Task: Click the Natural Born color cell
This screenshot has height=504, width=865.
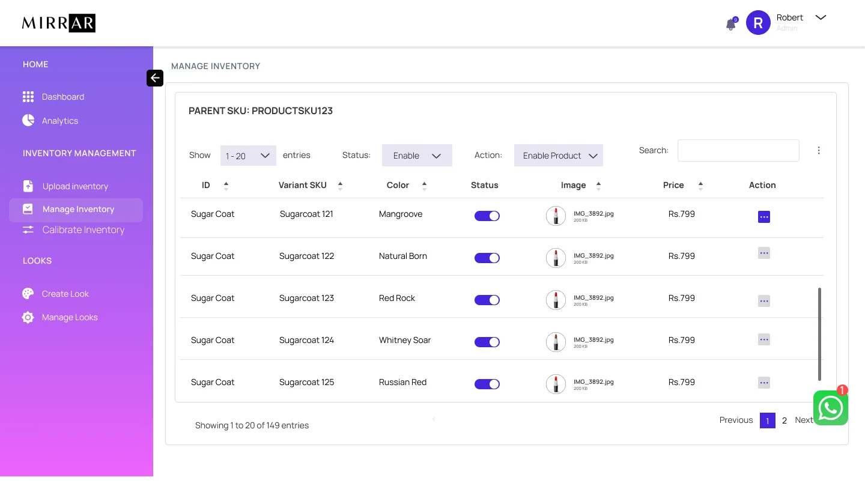Action: pyautogui.click(x=403, y=256)
